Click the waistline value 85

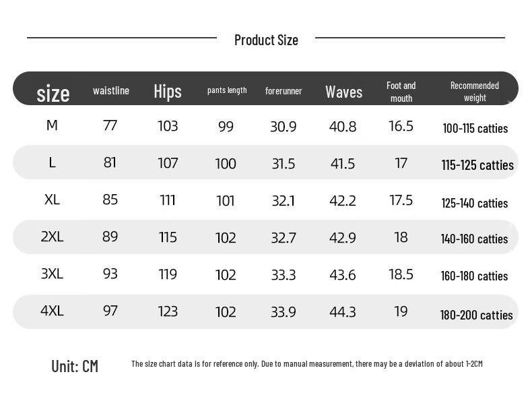[x=110, y=200]
